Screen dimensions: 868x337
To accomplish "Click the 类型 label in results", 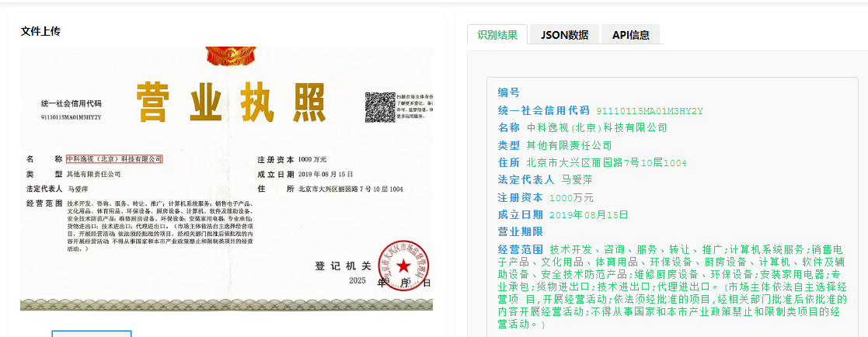I will pyautogui.click(x=509, y=145).
